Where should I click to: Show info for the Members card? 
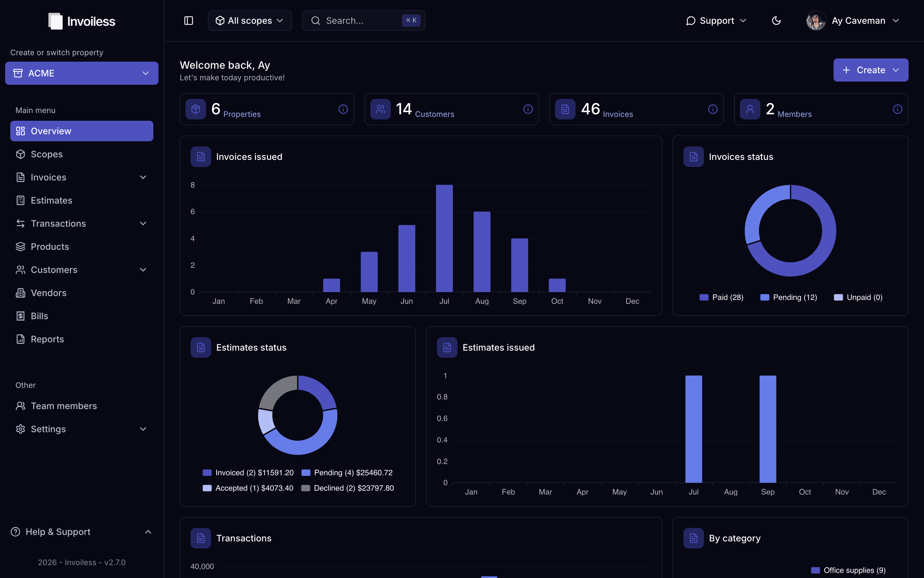point(898,109)
